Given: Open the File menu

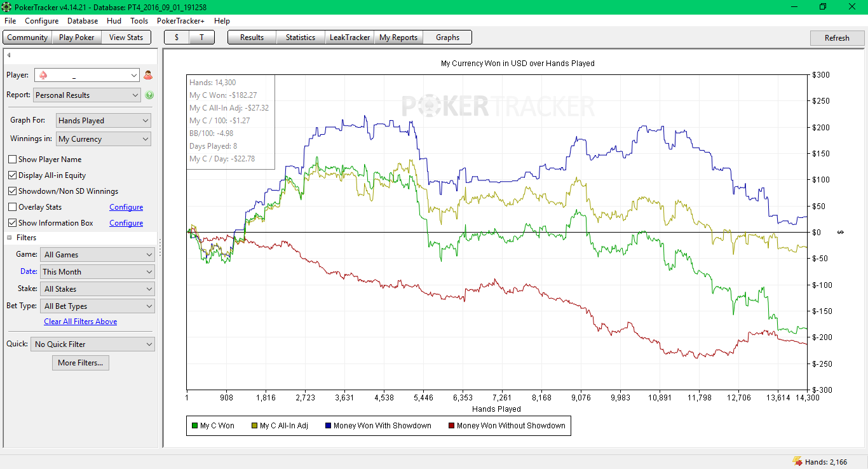Looking at the screenshot, I should coord(10,21).
